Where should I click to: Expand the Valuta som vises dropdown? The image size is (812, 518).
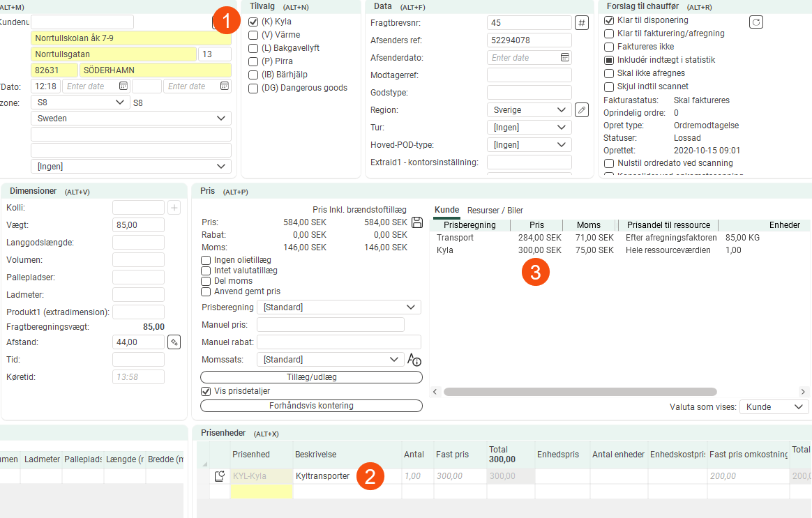click(x=774, y=406)
